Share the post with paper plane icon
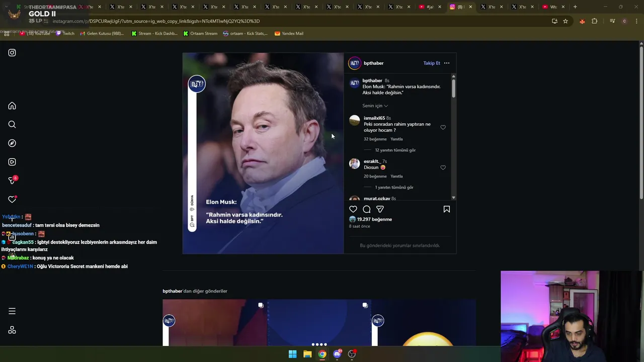 point(380,209)
